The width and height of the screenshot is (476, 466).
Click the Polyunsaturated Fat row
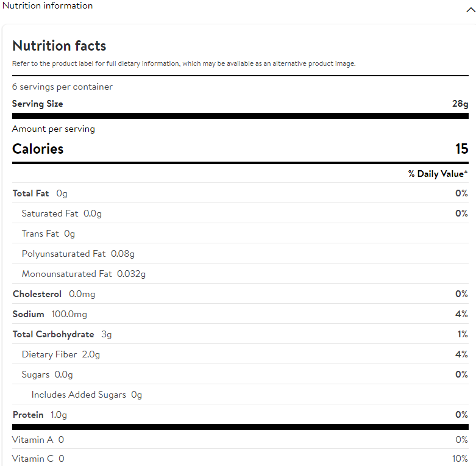pos(78,254)
